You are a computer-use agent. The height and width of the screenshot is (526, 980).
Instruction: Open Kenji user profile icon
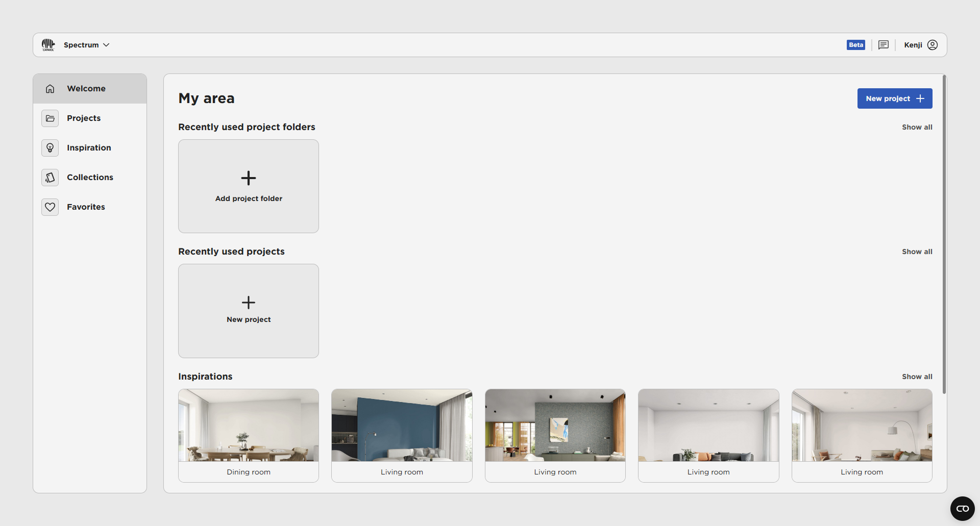(x=932, y=45)
